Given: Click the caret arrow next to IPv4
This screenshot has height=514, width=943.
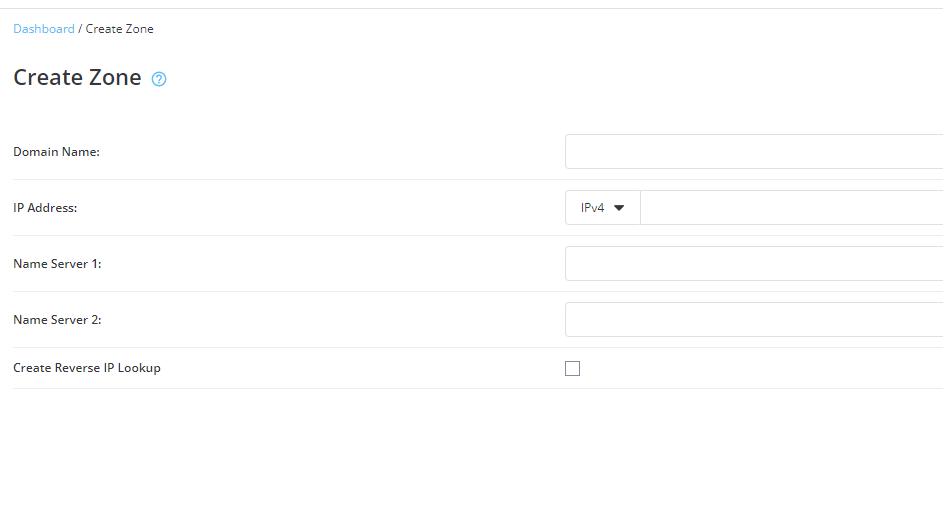Looking at the screenshot, I should click(x=619, y=208).
